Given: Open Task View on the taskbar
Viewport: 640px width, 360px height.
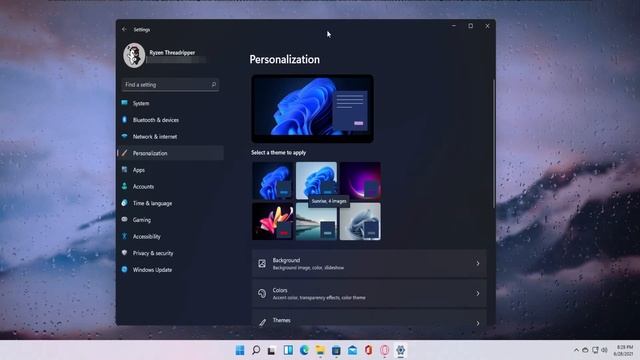Looking at the screenshot, I should 272,350.
